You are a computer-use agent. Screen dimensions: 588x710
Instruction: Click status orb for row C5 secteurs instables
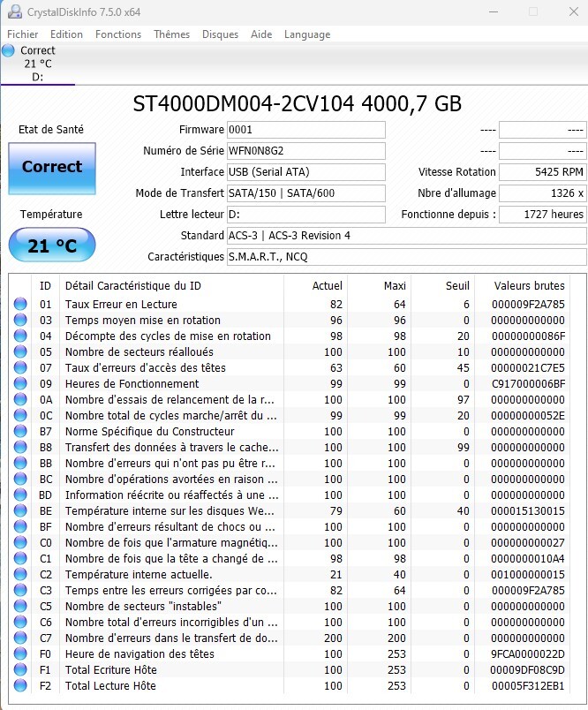coord(20,606)
